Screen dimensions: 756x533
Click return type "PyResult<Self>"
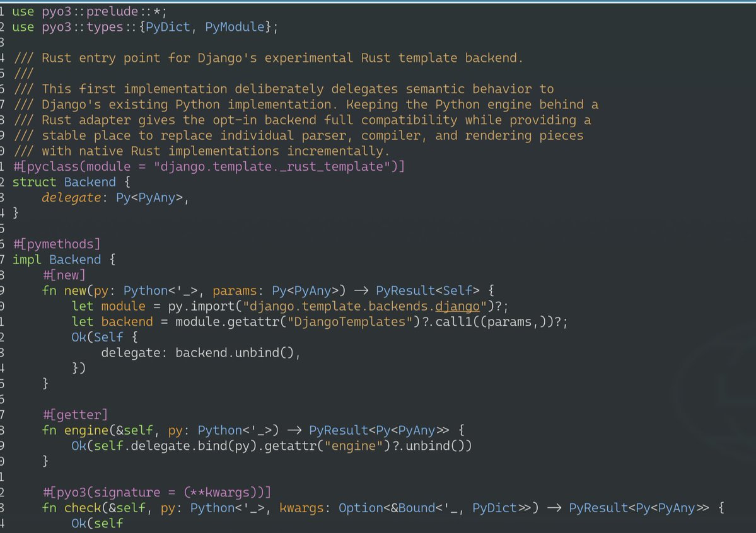pyautogui.click(x=427, y=290)
